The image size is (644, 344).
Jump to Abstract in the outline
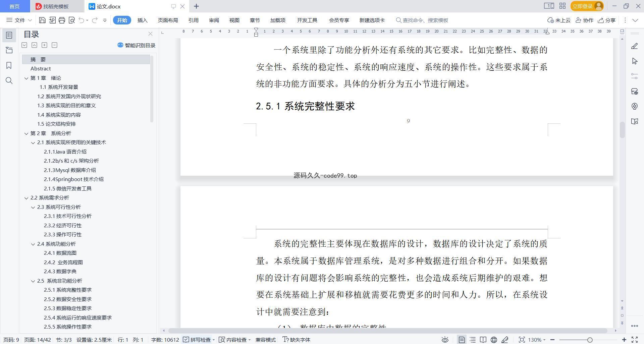(41, 68)
